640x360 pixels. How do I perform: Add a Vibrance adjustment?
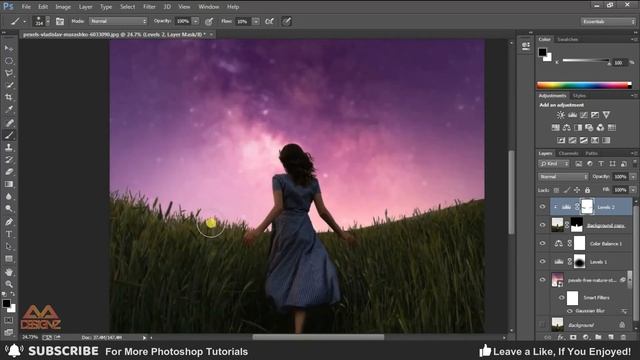[607, 115]
